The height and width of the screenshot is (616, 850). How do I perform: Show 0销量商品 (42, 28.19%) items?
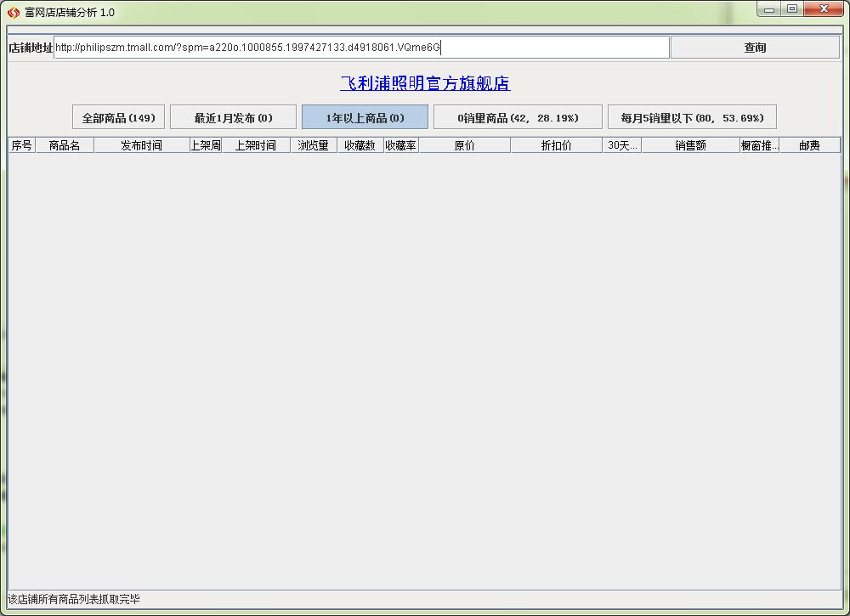(518, 117)
